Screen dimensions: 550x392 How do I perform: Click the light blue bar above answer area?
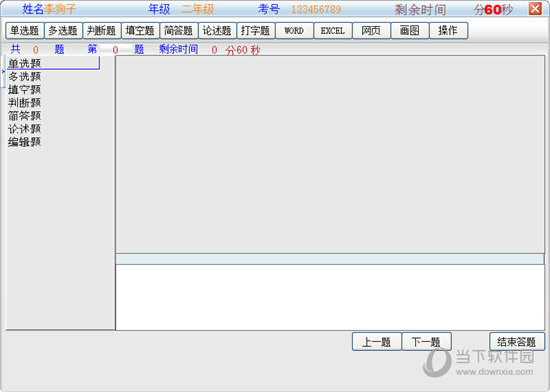click(330, 259)
